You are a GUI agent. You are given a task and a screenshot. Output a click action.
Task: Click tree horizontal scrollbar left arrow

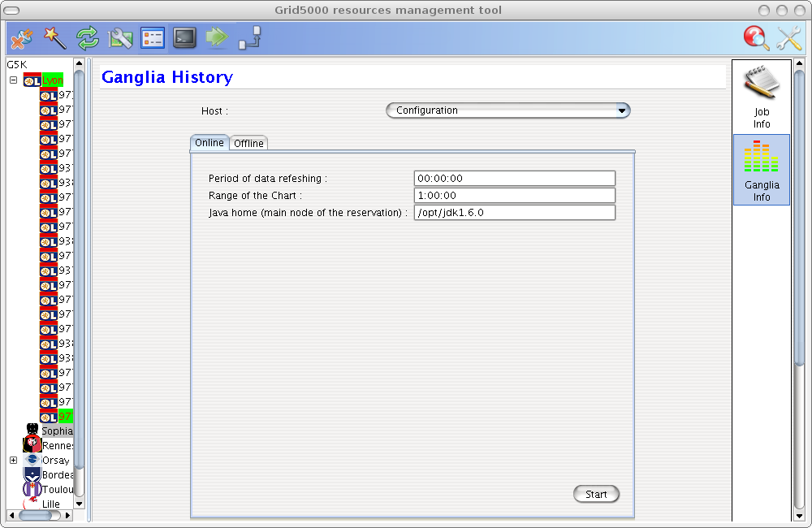coord(11,515)
